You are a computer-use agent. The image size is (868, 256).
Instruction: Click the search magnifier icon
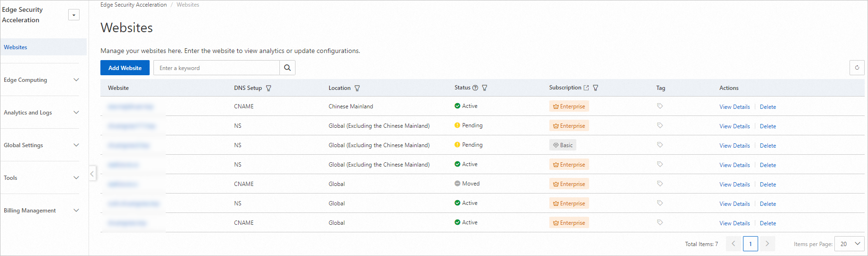point(287,68)
